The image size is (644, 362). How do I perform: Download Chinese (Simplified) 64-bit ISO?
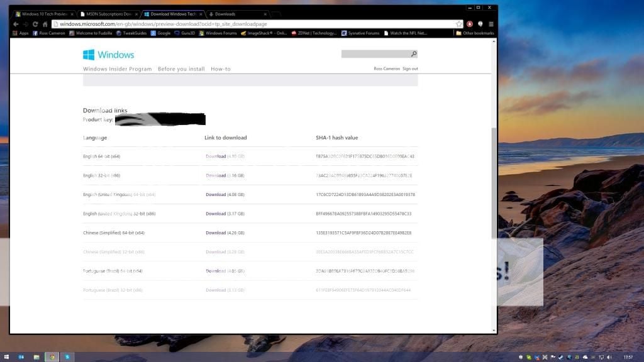click(x=216, y=233)
